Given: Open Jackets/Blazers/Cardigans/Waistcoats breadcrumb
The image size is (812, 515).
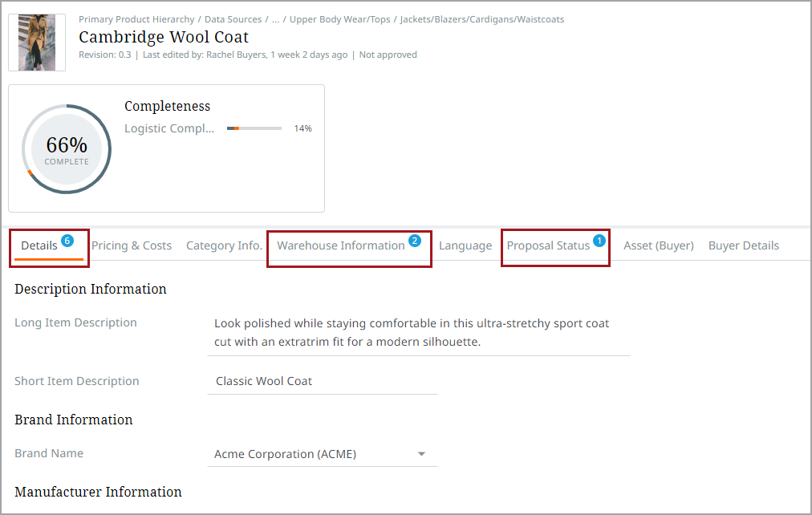Looking at the screenshot, I should [x=482, y=19].
